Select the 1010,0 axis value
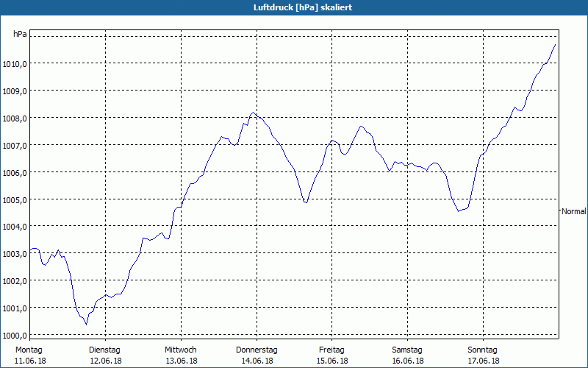The image size is (588, 368). click(x=15, y=64)
